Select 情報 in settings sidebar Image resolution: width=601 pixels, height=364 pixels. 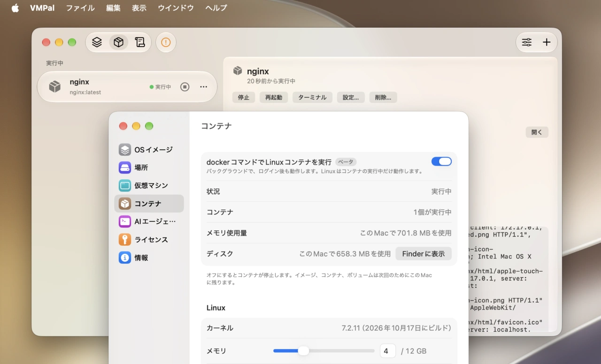149,258
